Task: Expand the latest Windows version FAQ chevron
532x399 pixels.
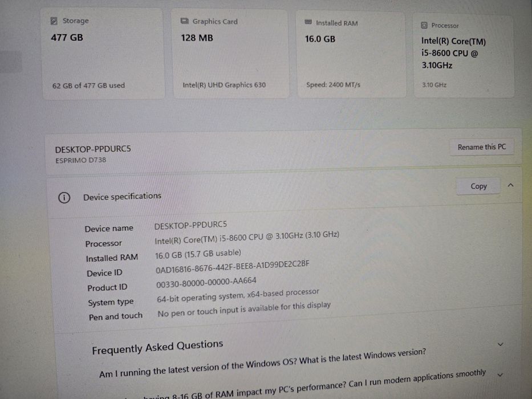Action: click(500, 345)
